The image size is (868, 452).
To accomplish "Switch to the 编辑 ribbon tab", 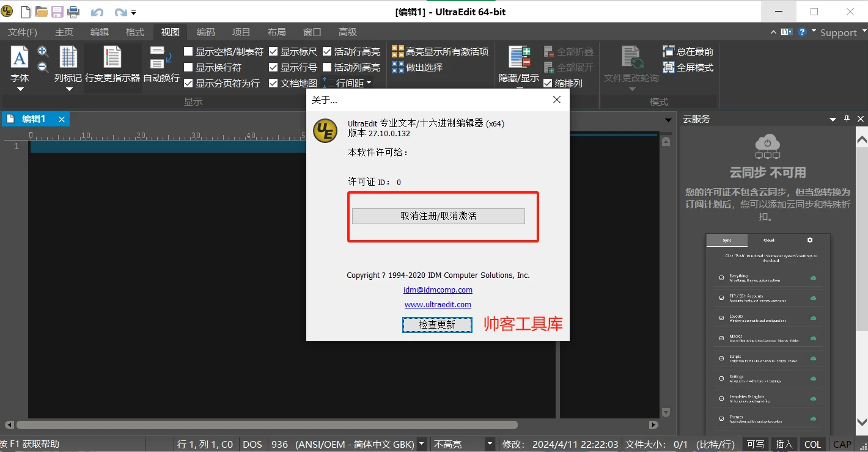I will click(100, 32).
